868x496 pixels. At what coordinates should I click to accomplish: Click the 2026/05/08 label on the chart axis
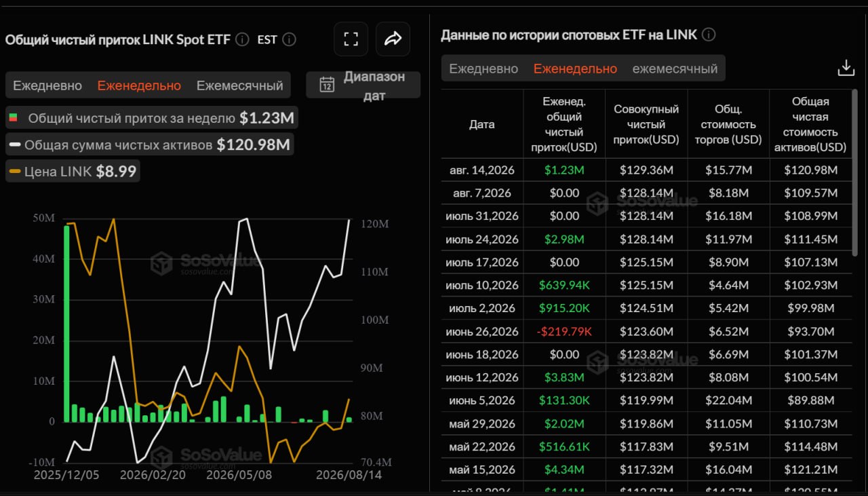click(239, 475)
